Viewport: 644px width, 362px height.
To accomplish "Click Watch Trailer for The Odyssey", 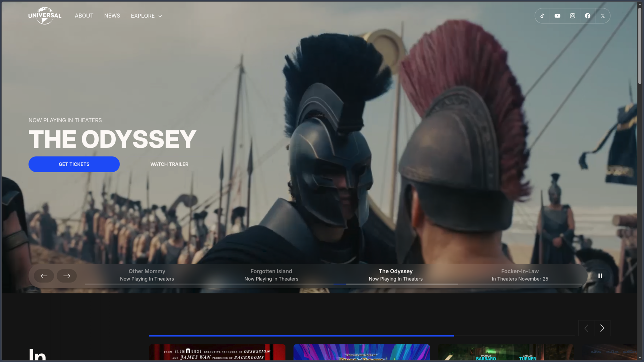I will click(x=169, y=164).
